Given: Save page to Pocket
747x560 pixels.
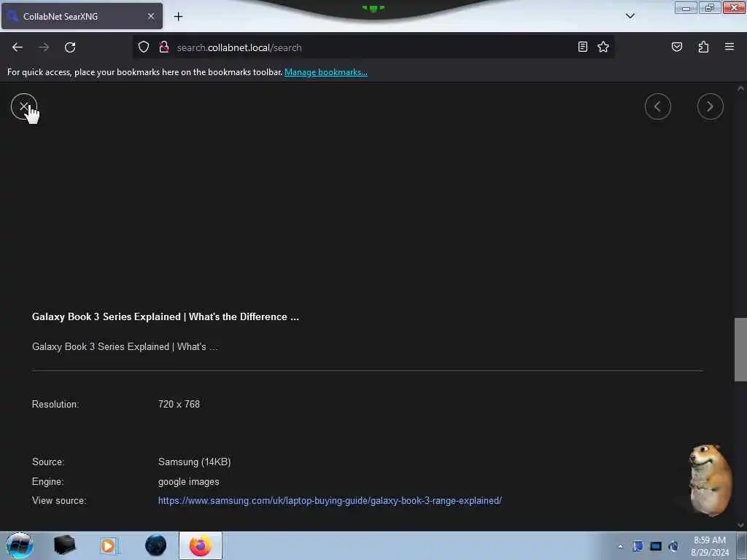Looking at the screenshot, I should [x=676, y=47].
